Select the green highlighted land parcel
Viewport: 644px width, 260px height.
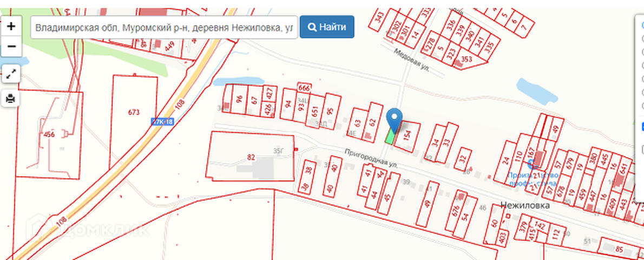[x=391, y=136]
